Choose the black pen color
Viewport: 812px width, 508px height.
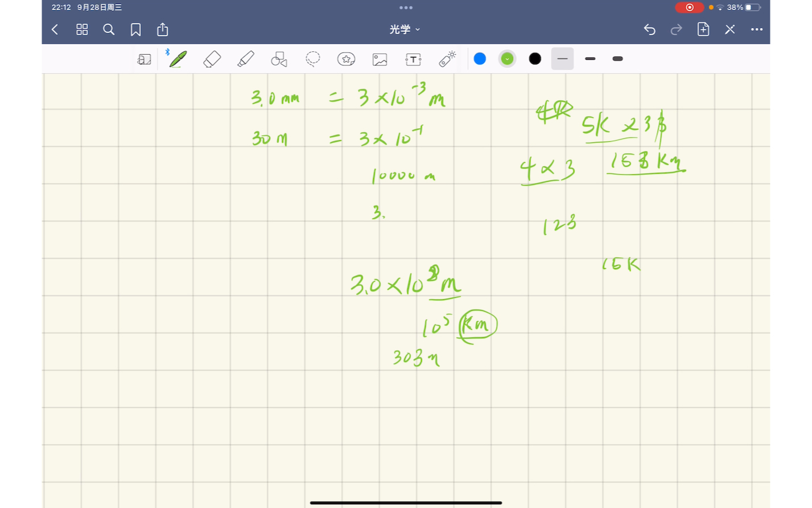[535, 59]
